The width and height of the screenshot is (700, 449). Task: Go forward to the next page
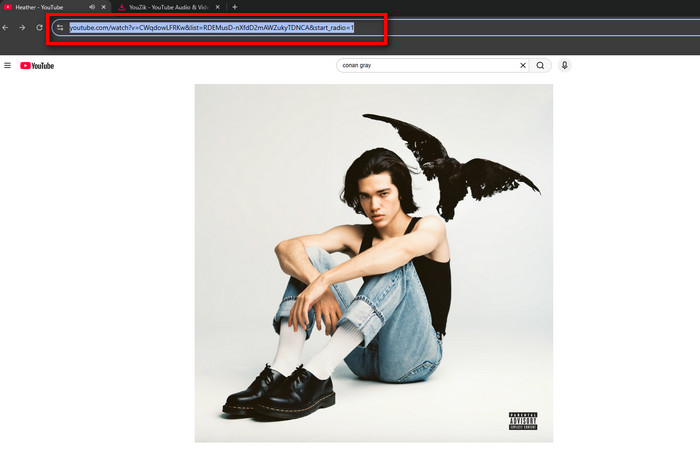(22, 27)
